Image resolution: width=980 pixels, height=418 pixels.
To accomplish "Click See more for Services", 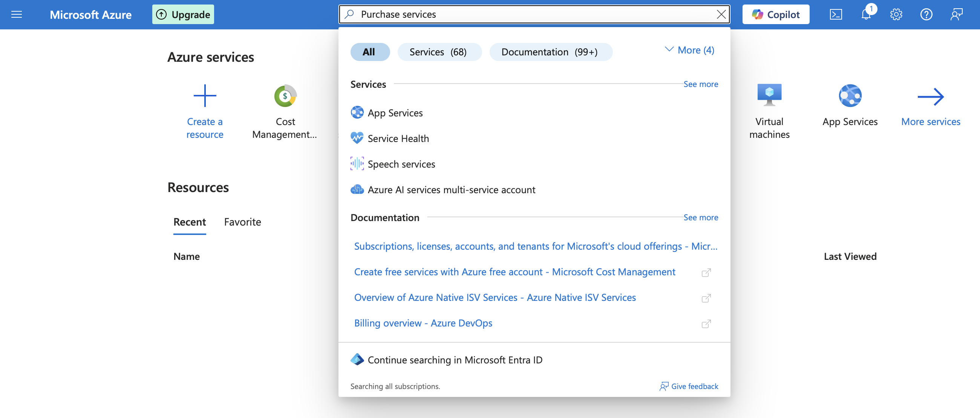I will tap(700, 84).
